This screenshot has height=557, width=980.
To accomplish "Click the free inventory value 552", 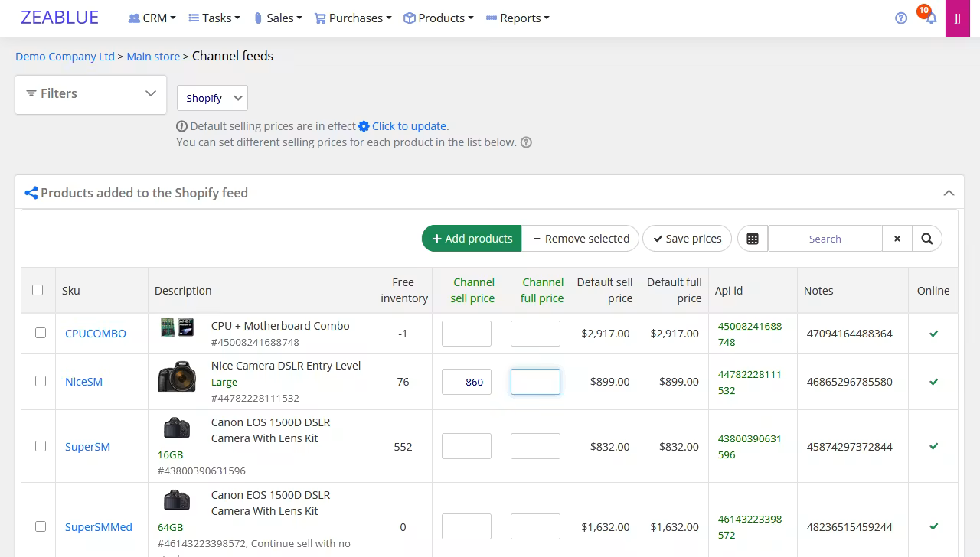I will 403,447.
